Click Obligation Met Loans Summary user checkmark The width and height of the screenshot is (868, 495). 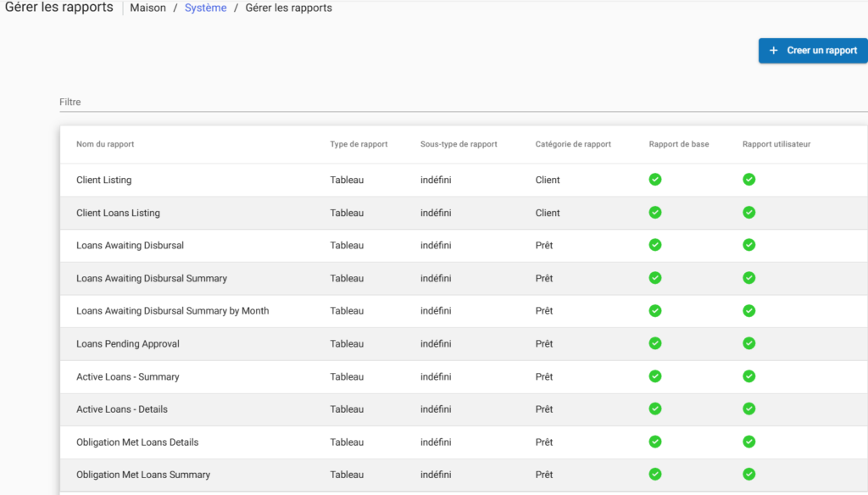[x=749, y=475]
